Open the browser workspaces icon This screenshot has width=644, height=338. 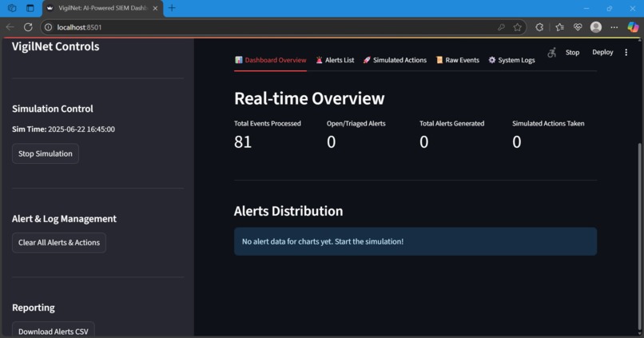tap(12, 8)
